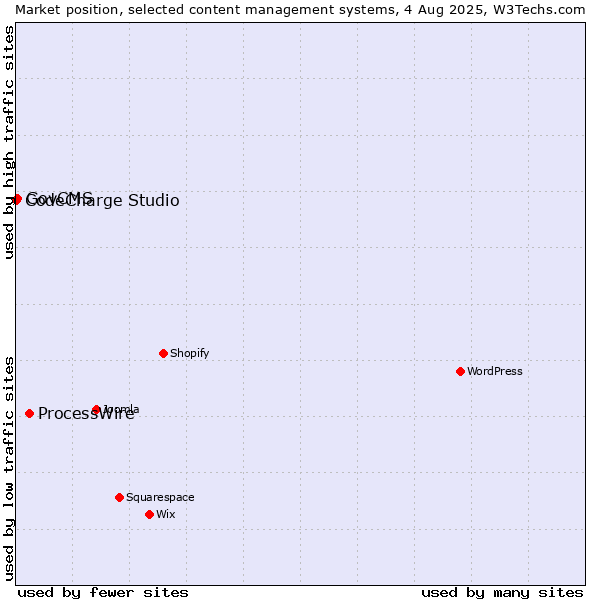This screenshot has height=600, width=600.
Task: Click the CodeCharge Studio label
Action: pos(102,201)
